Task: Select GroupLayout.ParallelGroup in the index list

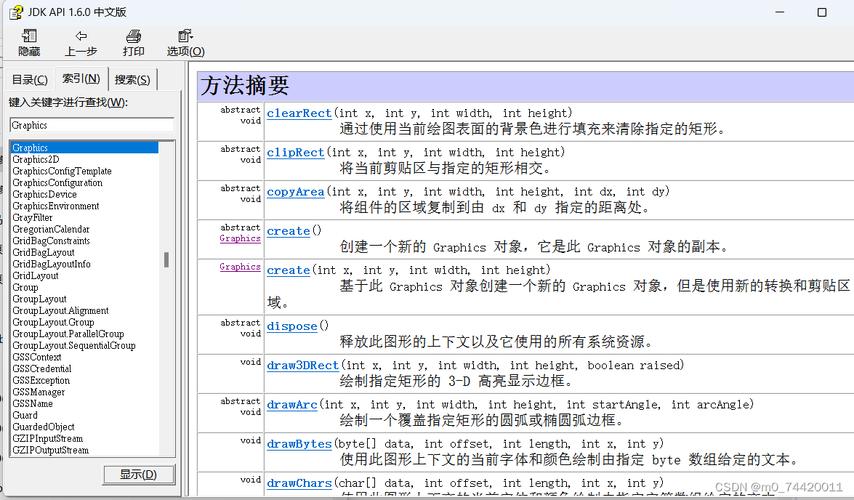Action: pos(68,334)
